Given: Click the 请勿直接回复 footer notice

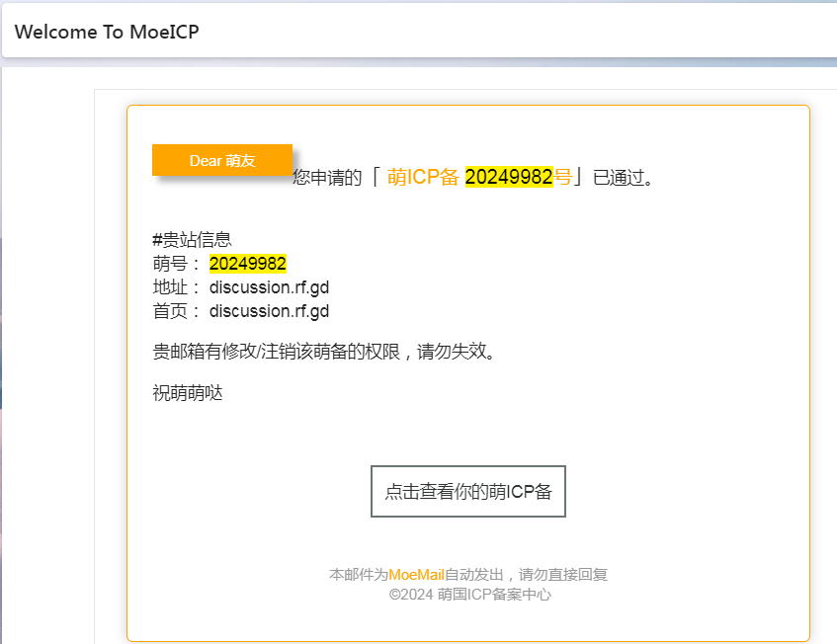Looking at the screenshot, I should coord(562,575).
